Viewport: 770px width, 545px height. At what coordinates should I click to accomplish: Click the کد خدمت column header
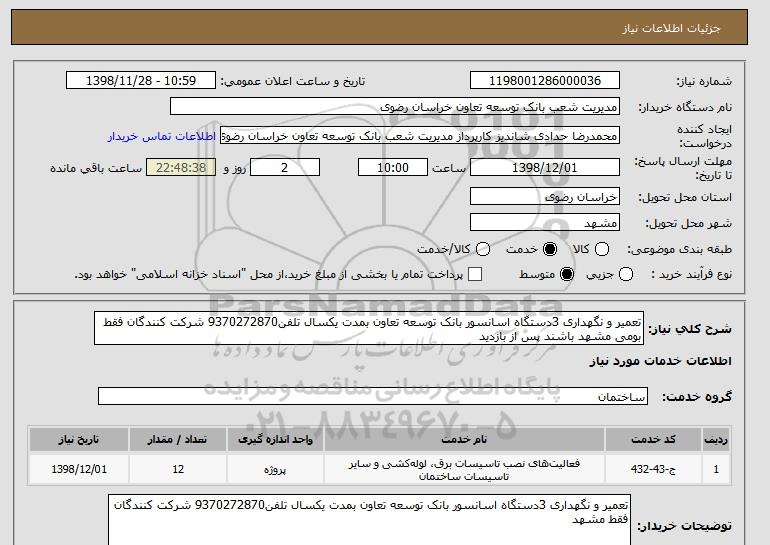click(x=654, y=439)
